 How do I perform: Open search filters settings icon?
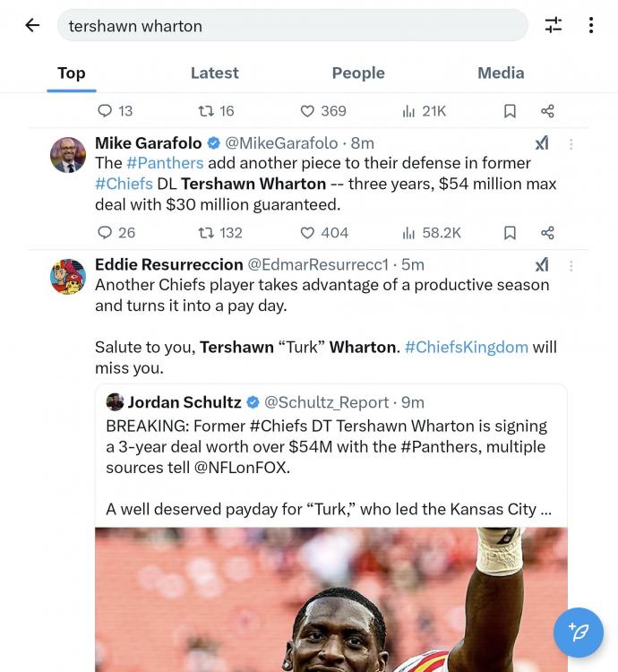click(x=554, y=25)
